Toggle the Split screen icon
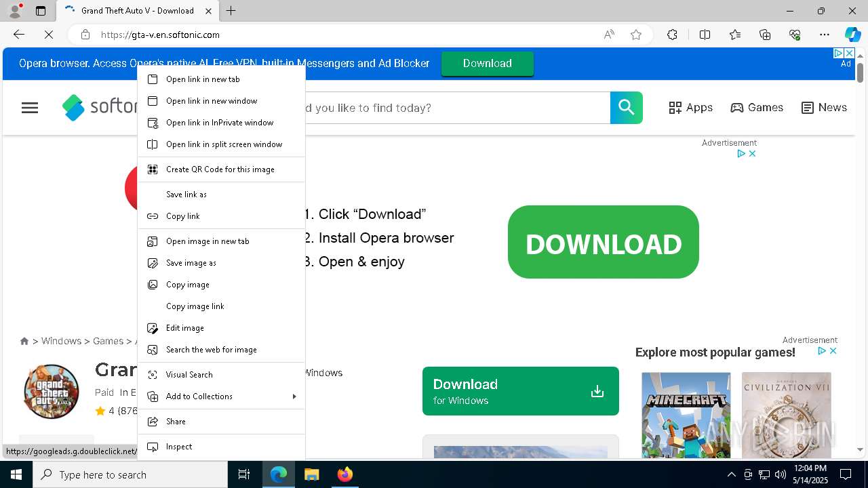The height and width of the screenshot is (488, 868). (x=705, y=35)
